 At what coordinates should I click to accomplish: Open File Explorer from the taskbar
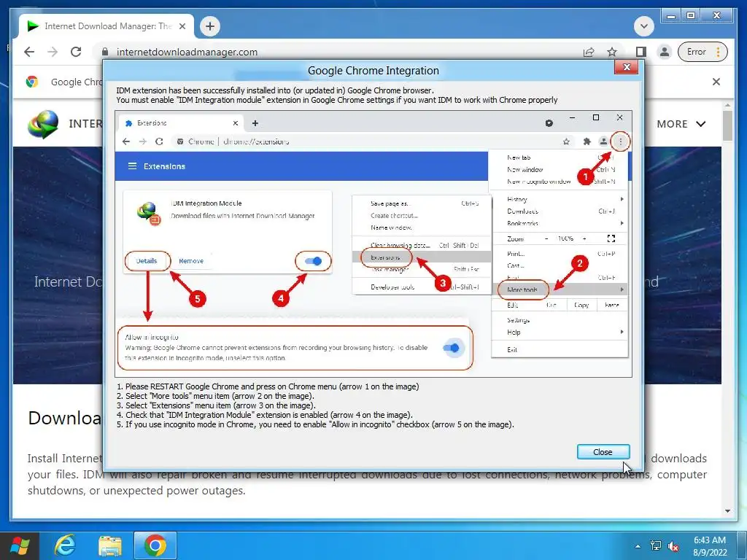[x=110, y=545]
